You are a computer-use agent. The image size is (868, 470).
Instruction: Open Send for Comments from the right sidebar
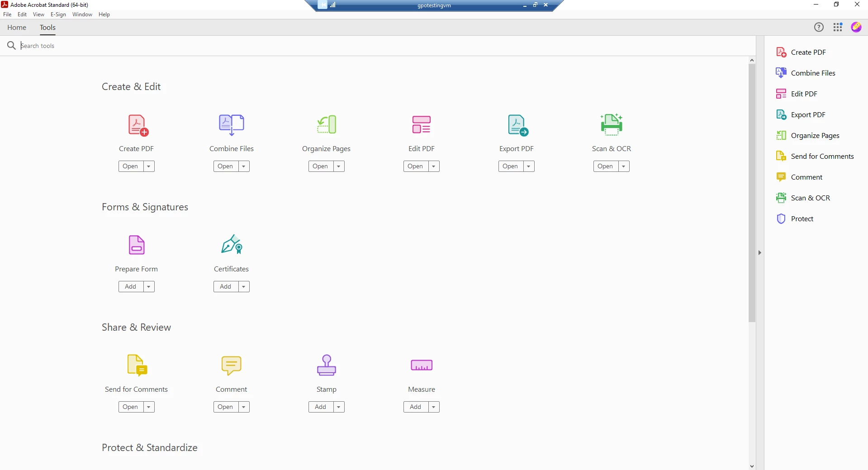[x=815, y=157]
